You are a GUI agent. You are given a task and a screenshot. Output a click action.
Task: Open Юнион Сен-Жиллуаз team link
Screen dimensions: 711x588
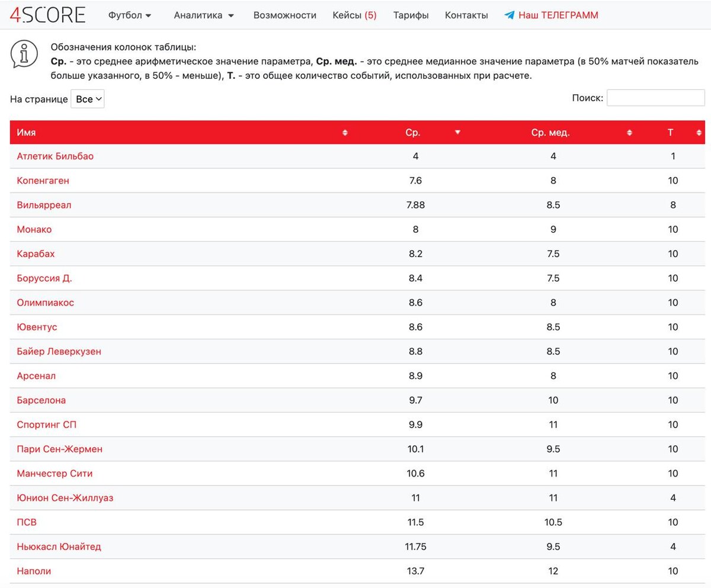click(x=65, y=498)
